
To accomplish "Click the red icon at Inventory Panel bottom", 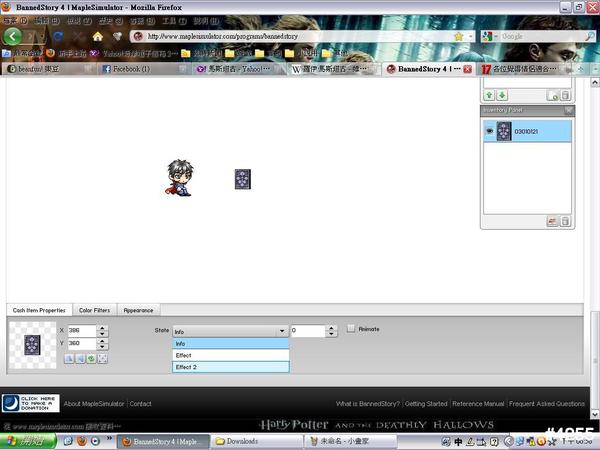I will [552, 221].
